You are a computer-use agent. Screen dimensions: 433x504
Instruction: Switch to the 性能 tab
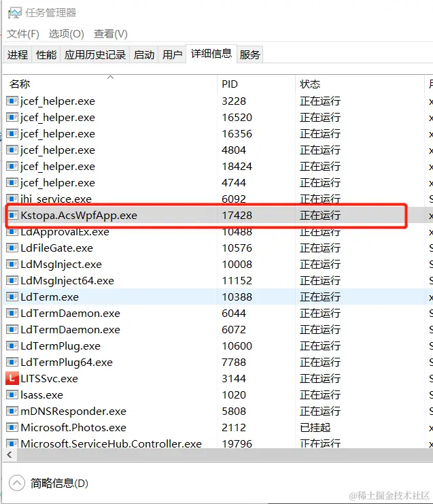tap(46, 54)
